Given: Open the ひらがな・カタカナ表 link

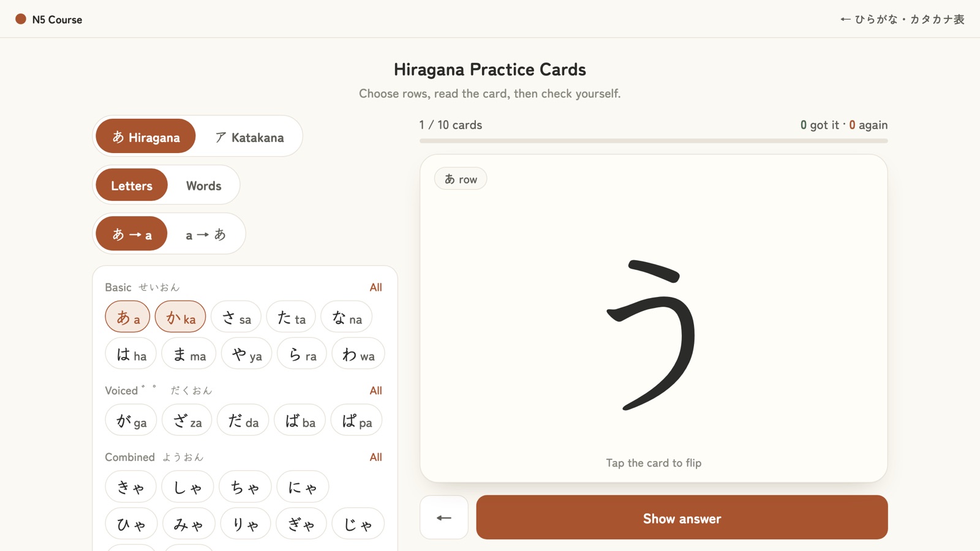Looking at the screenshot, I should 902,20.
